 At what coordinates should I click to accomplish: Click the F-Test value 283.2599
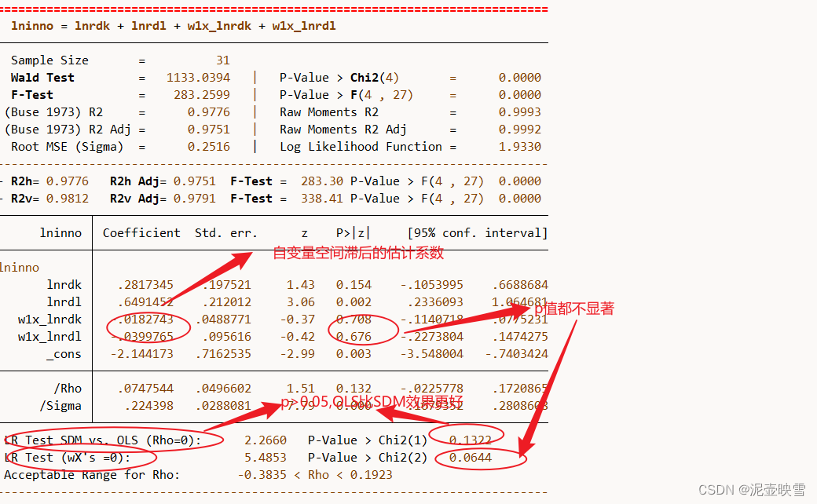(202, 95)
